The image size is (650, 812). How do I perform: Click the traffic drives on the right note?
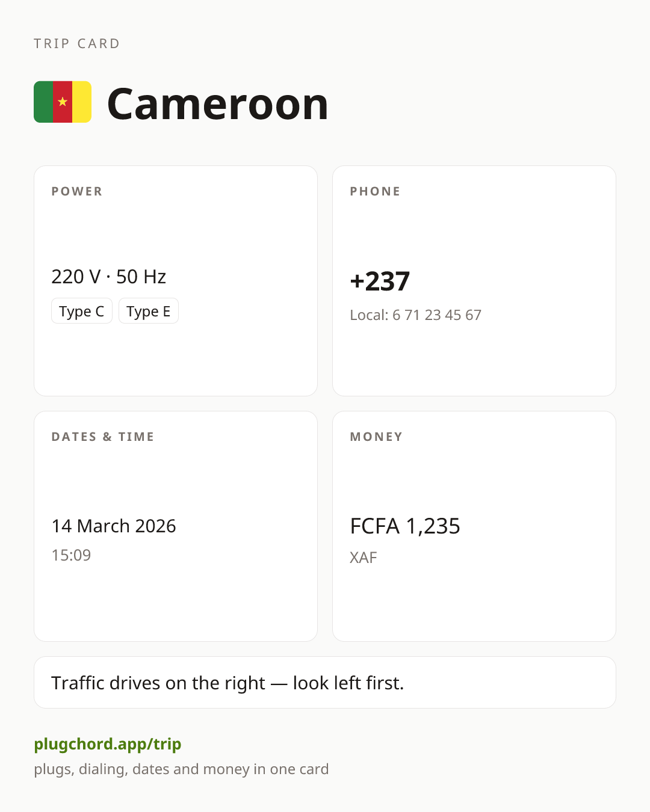[227, 683]
